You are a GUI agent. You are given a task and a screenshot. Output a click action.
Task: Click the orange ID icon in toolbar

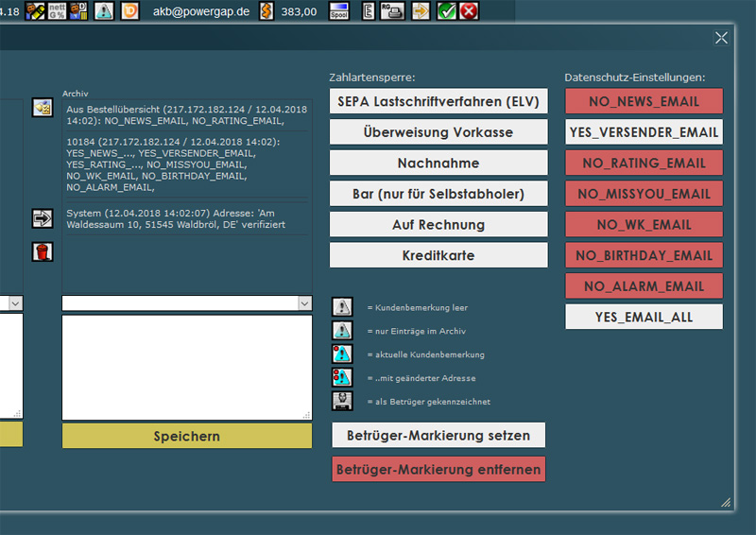[x=129, y=10]
